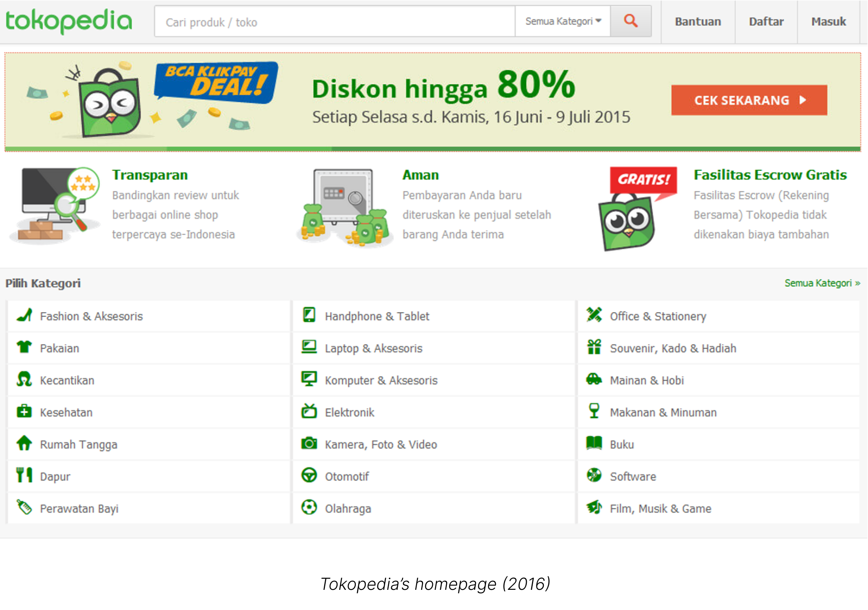The image size is (868, 610).
Task: Click the camera icon for Kamera, Foto & Video
Action: [309, 443]
